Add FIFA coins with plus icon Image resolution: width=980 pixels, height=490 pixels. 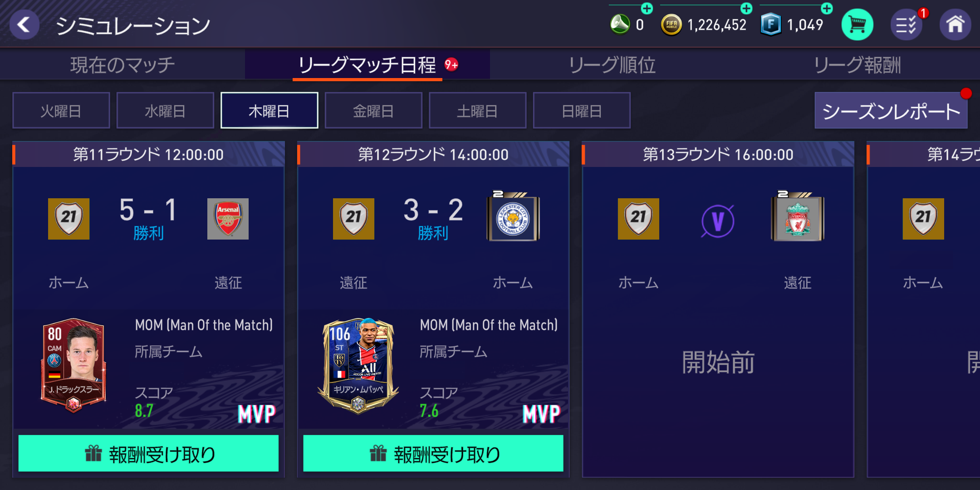pyautogui.click(x=746, y=8)
